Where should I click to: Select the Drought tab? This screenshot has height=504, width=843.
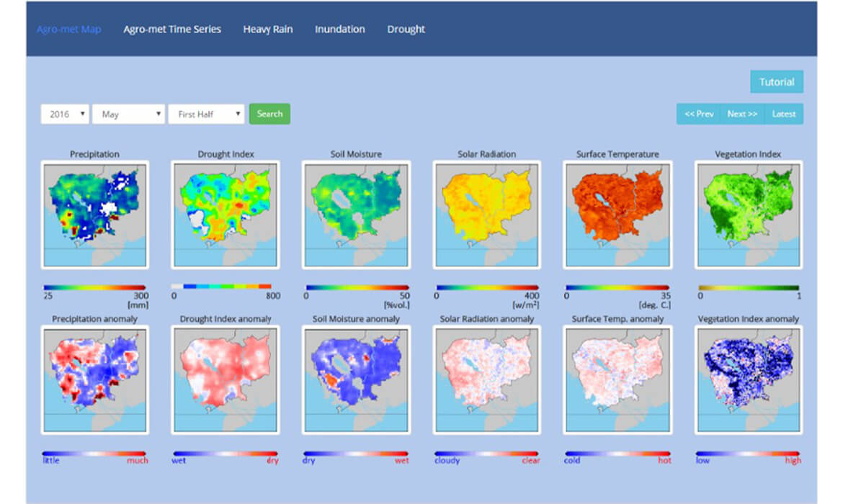406,30
